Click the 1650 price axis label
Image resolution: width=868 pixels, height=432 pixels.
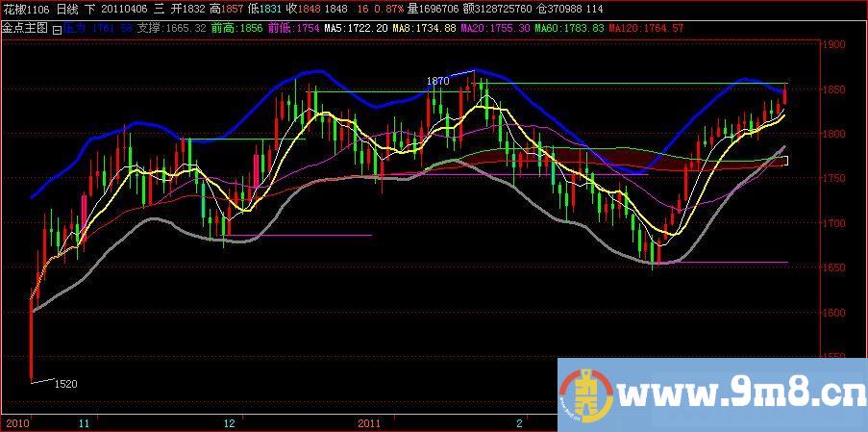pos(832,267)
